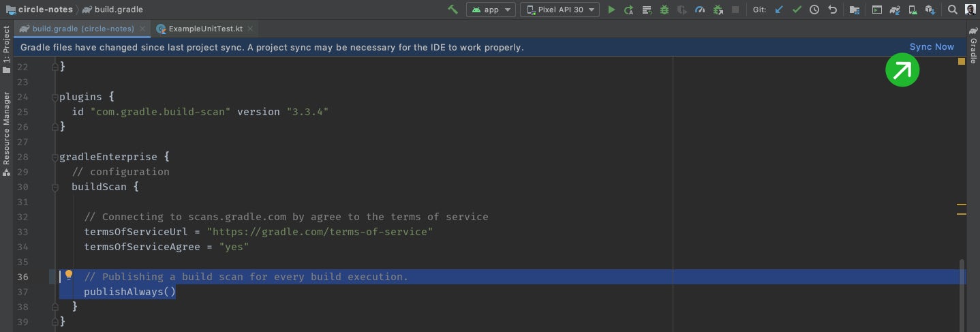Show Git History clock icon
Viewport: 980px width, 332px height.
point(814,10)
